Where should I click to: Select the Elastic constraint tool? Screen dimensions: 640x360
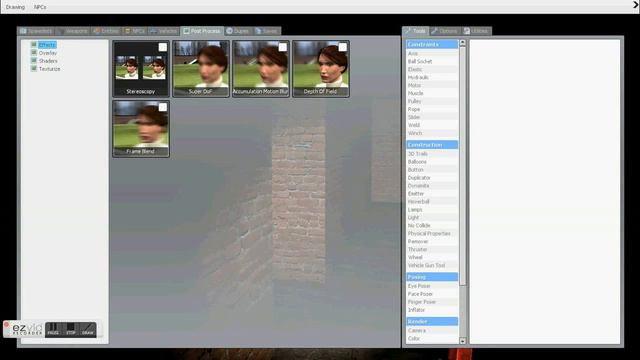432,69
